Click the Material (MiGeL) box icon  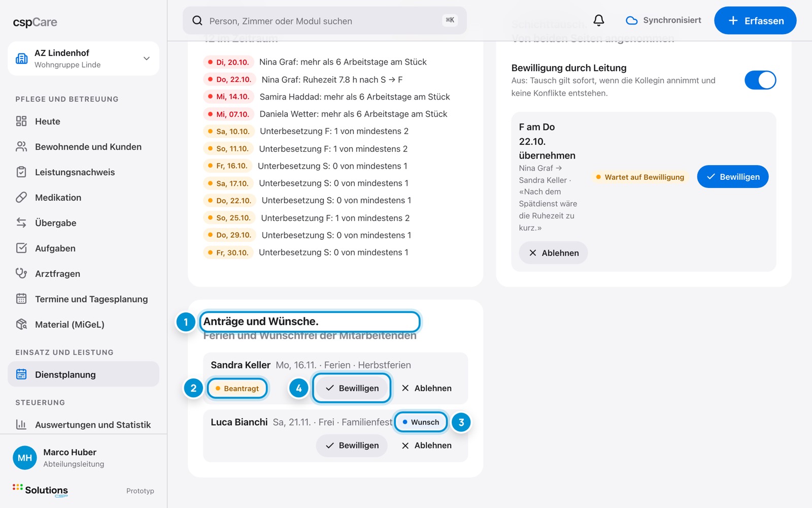[21, 324]
